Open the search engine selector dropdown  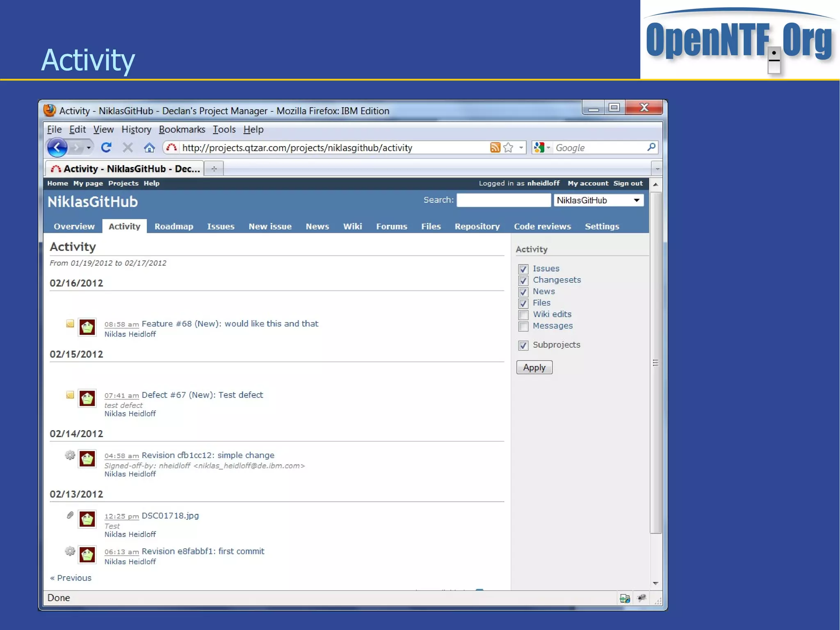pyautogui.click(x=548, y=148)
